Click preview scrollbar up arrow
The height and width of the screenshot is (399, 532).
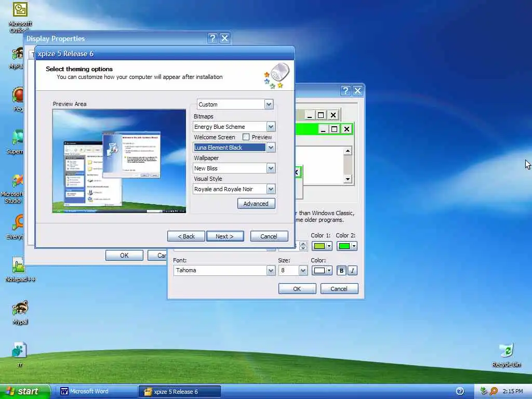click(348, 151)
